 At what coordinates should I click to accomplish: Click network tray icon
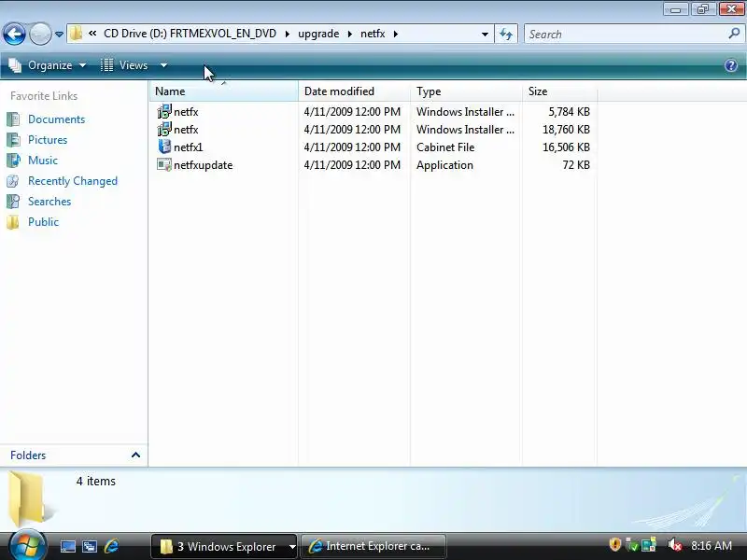[x=649, y=544]
